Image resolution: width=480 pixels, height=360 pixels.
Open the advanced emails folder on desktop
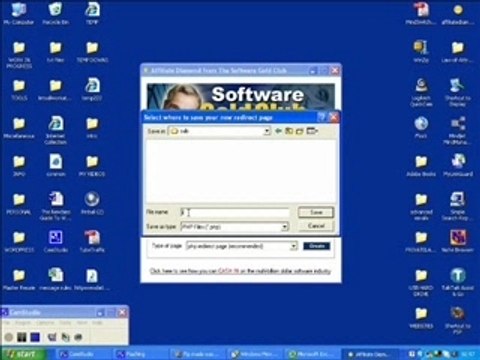click(x=421, y=206)
